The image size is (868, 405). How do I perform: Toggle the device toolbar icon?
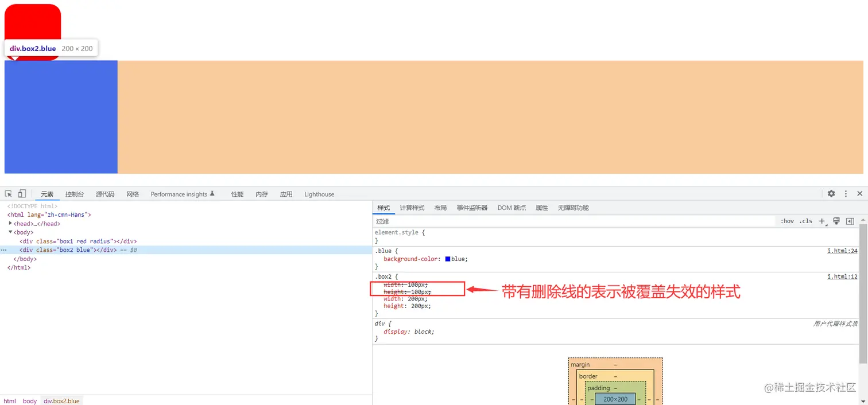point(22,194)
